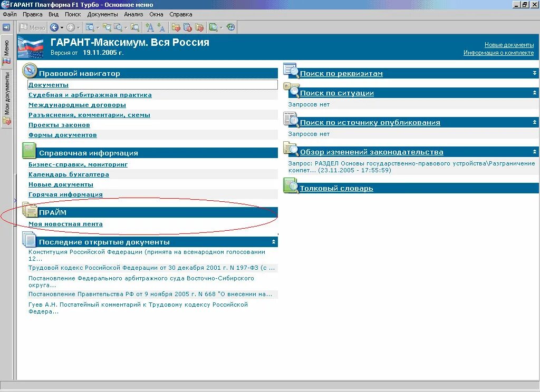The width and height of the screenshot is (540, 392).
Task: Decrease font size with the A-down icon
Action: click(x=161, y=27)
